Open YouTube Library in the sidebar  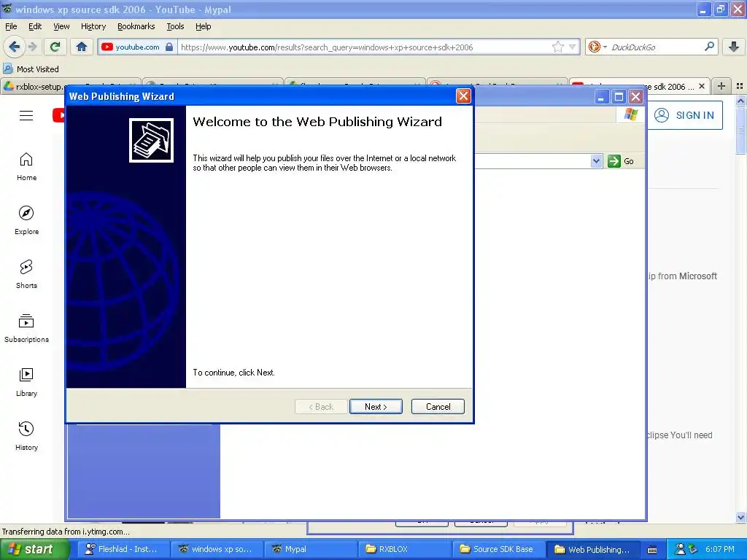(x=27, y=382)
